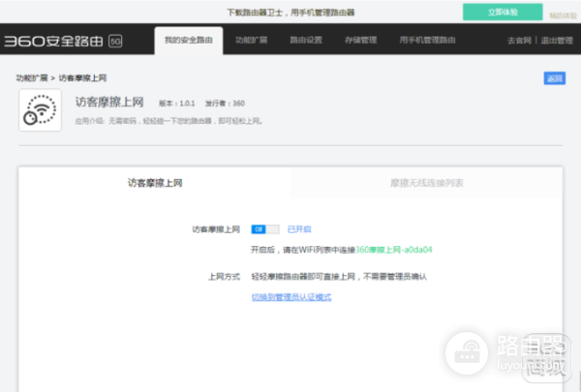Screen dimensions: 581x392
Task: Click the 上网方式 label
Action: (x=225, y=277)
